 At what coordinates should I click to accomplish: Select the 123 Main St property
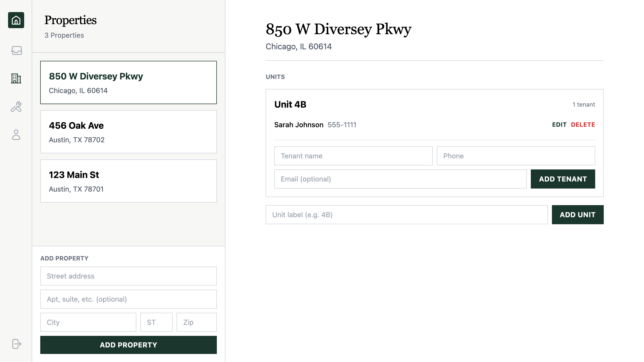point(128,181)
